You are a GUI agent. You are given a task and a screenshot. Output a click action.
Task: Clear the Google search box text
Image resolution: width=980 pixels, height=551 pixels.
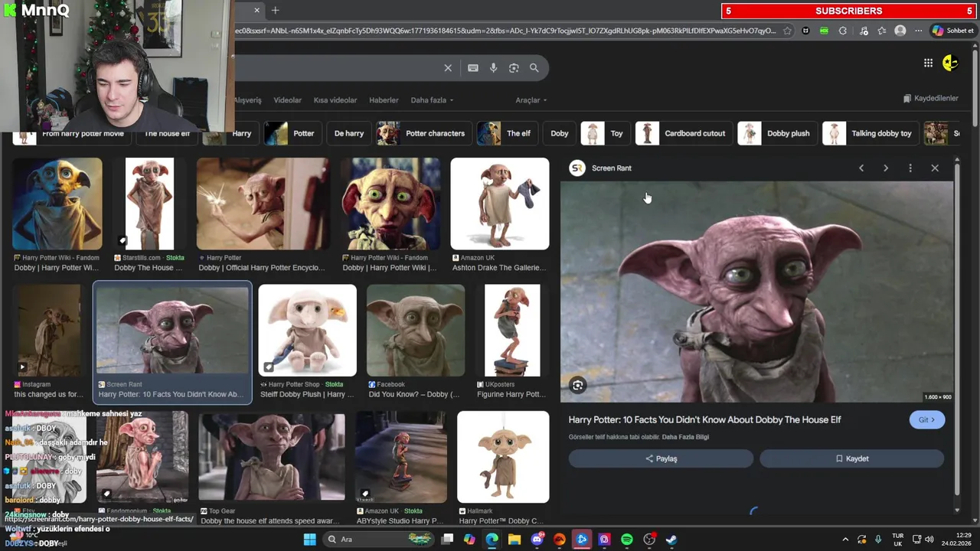click(x=448, y=68)
